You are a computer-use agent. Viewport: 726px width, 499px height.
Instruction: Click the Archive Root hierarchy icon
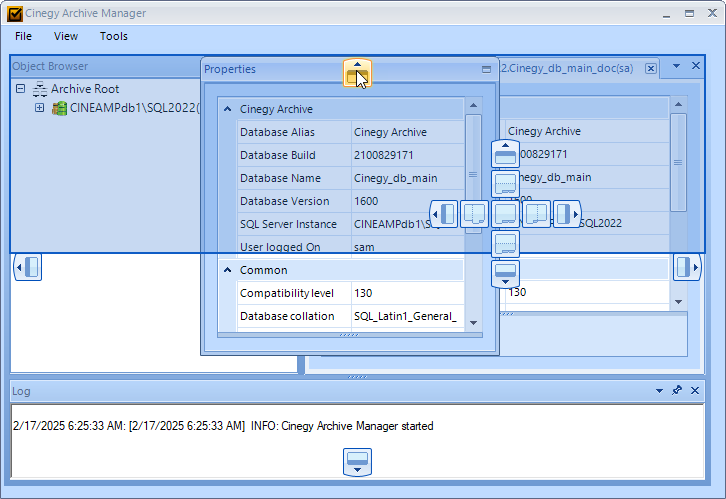pyautogui.click(x=40, y=89)
